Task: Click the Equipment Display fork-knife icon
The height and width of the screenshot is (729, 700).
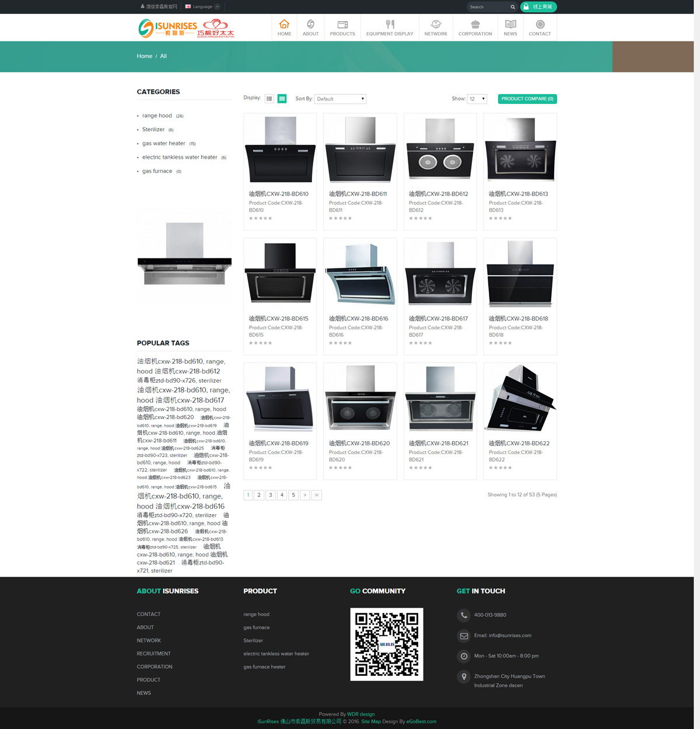Action: [390, 25]
